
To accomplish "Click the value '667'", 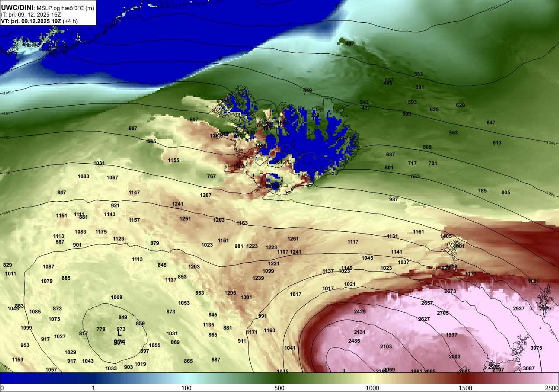I will click(133, 128).
